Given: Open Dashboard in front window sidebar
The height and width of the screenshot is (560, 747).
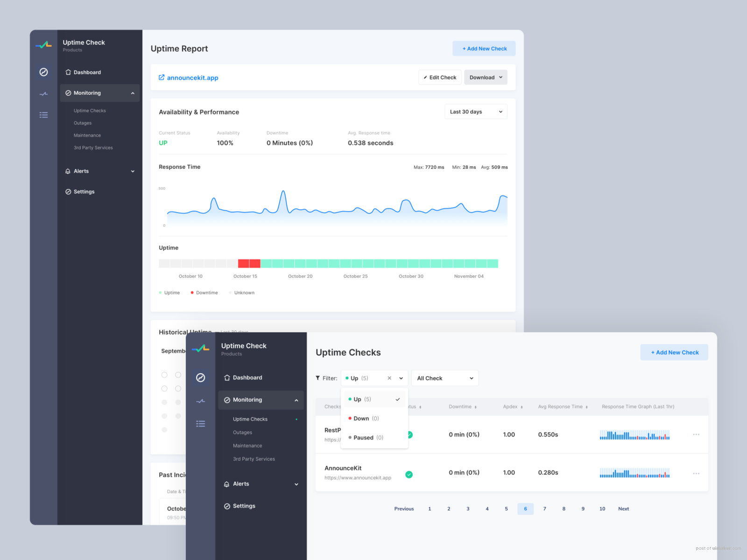Looking at the screenshot, I should (x=243, y=378).
